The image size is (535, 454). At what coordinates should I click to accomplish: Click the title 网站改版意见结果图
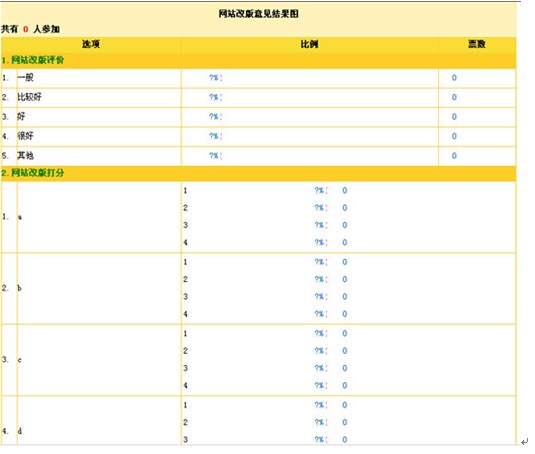258,14
